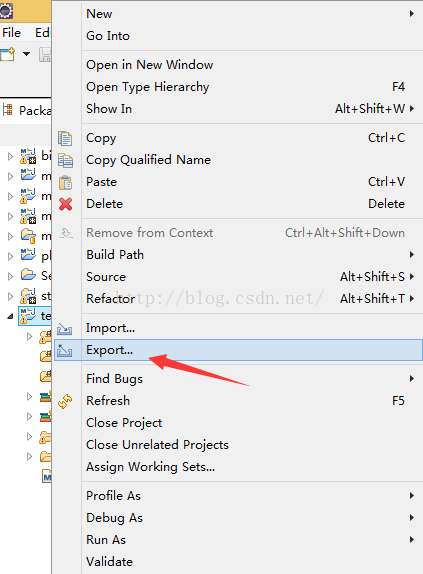Expand the Find Bugs submenu
423x574 pixels.
click(x=412, y=379)
